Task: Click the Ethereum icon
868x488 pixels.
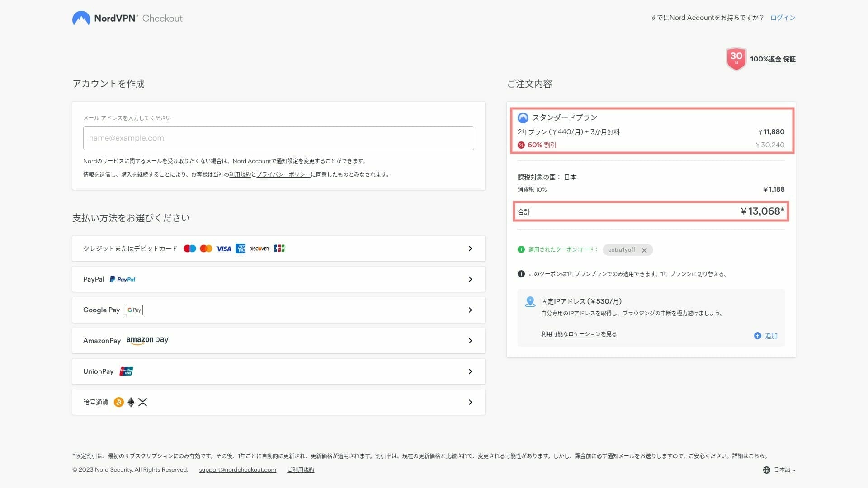Action: pyautogui.click(x=131, y=402)
